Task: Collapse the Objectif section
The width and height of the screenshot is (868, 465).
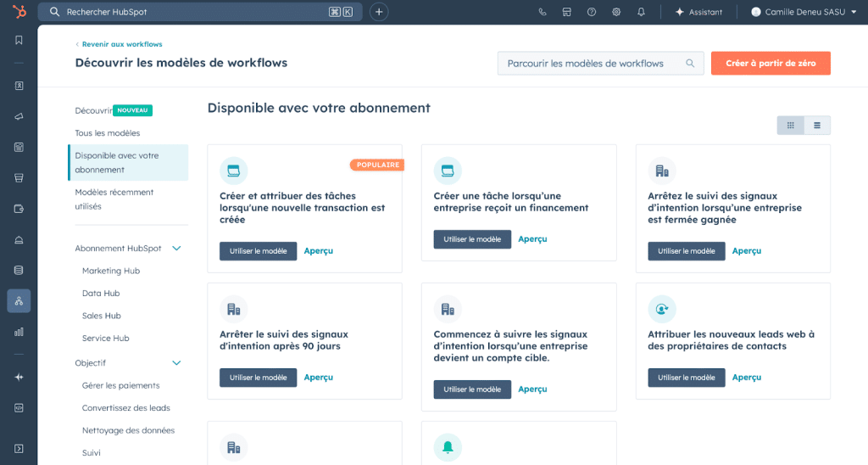Action: [177, 363]
